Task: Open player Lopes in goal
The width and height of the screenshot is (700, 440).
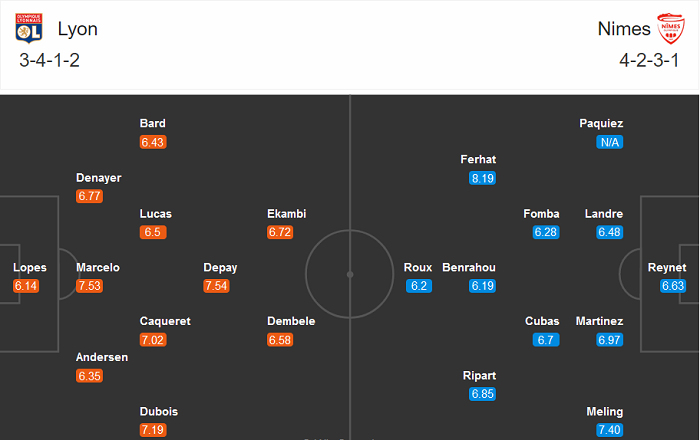Action: coord(29,267)
